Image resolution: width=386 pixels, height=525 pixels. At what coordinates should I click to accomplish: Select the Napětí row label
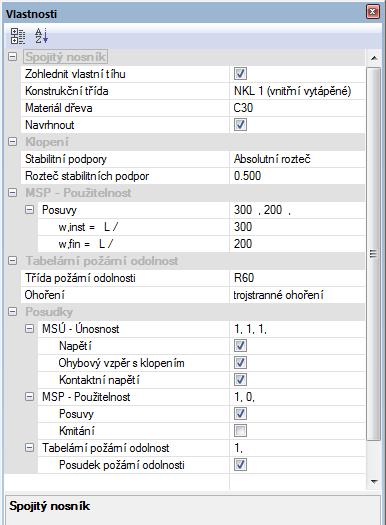[x=75, y=346]
